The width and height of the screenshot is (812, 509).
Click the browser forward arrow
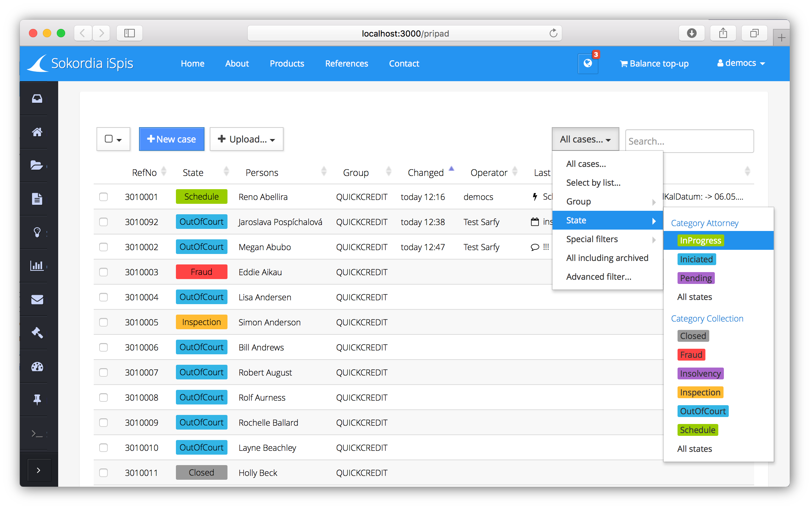pyautogui.click(x=101, y=33)
